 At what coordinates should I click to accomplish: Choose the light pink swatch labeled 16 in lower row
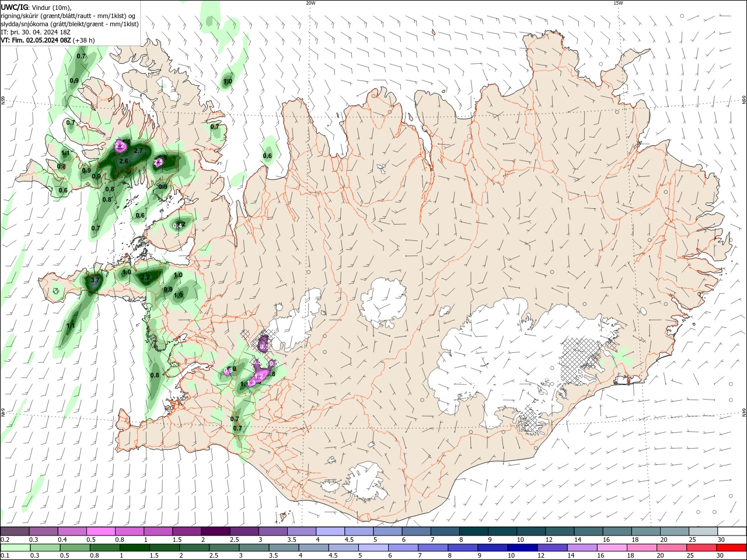612,548
